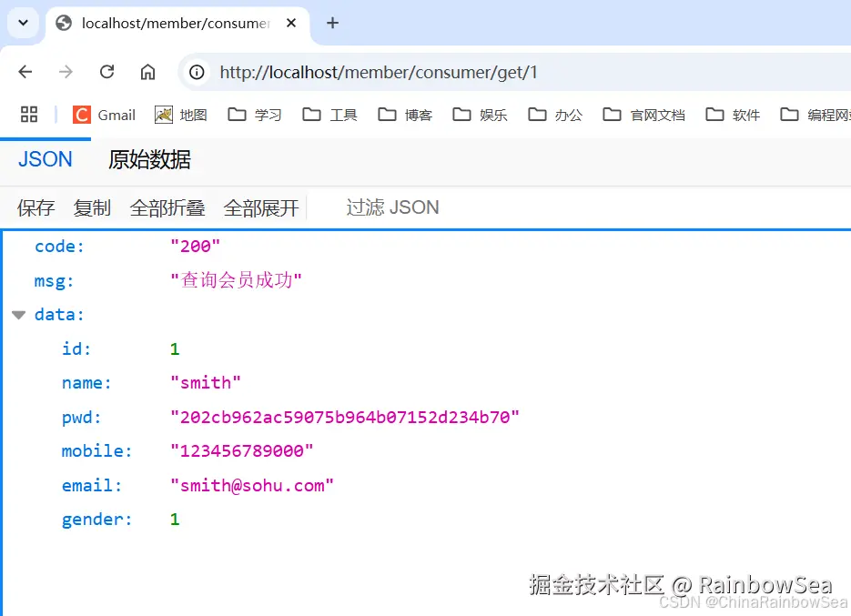Open Gmail from the bookmarks bar
Viewport: 851px width, 616px height.
click(104, 115)
